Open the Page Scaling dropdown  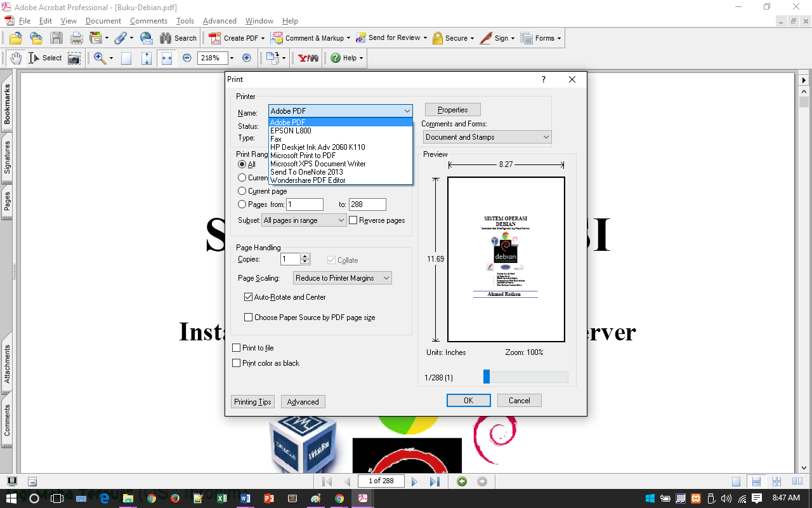click(x=342, y=277)
